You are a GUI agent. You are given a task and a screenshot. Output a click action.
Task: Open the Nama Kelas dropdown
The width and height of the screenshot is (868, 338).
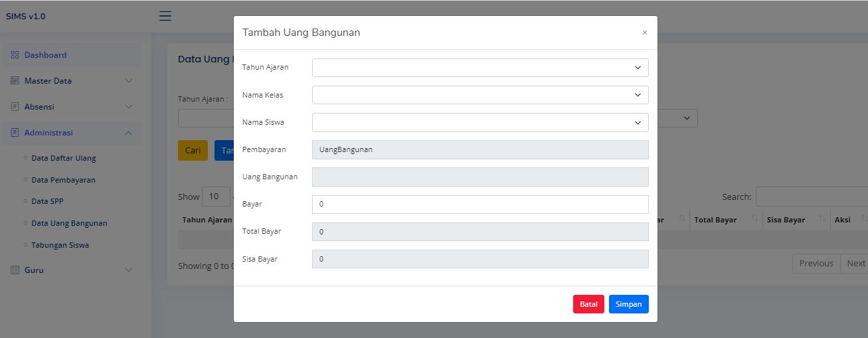(x=480, y=95)
